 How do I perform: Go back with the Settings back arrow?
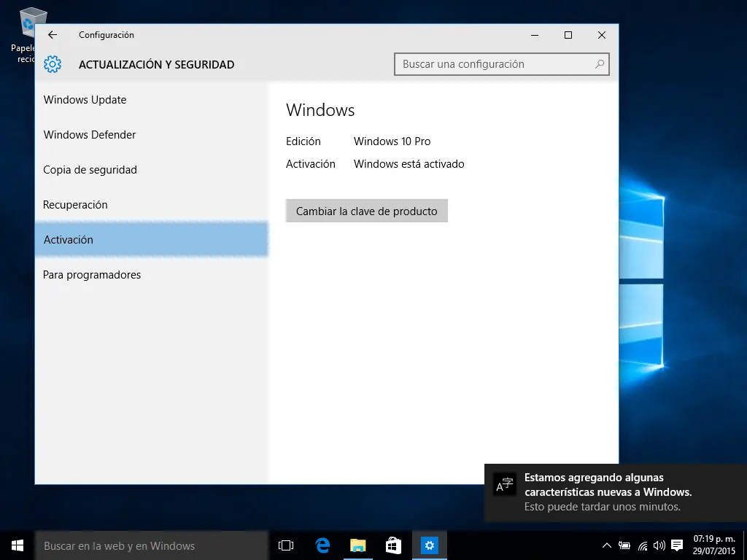pyautogui.click(x=53, y=35)
